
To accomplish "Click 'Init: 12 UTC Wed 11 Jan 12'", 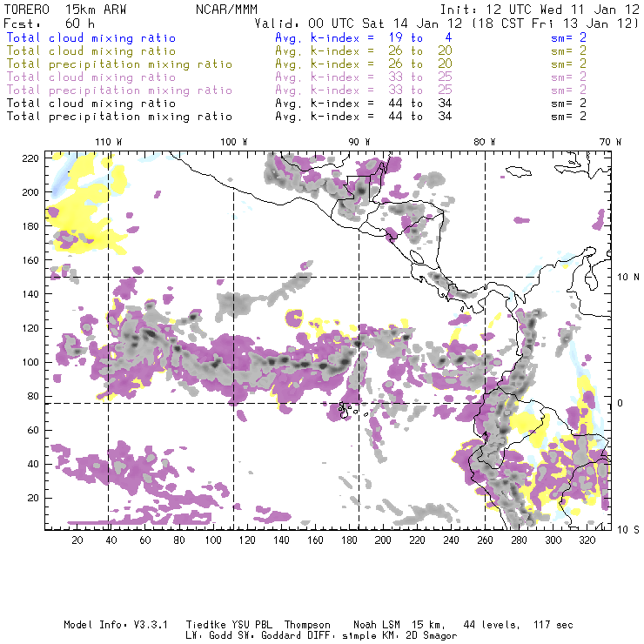I will click(540, 10).
